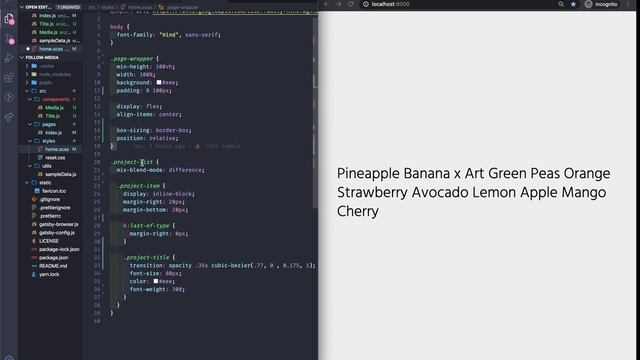Open sampleData.js under utils folder
Image resolution: width=640 pixels, height=360 pixels.
point(60,174)
